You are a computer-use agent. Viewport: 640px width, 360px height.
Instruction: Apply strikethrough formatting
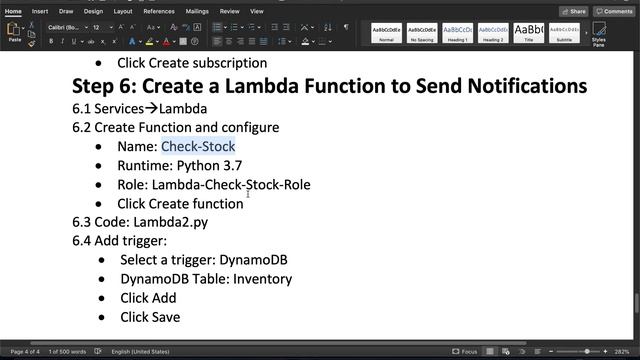[x=91, y=42]
